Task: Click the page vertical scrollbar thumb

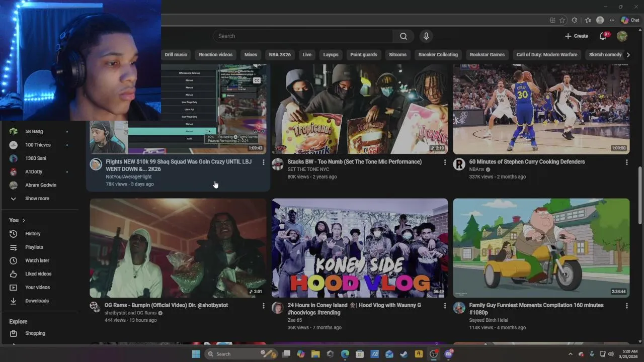Action: point(640,196)
